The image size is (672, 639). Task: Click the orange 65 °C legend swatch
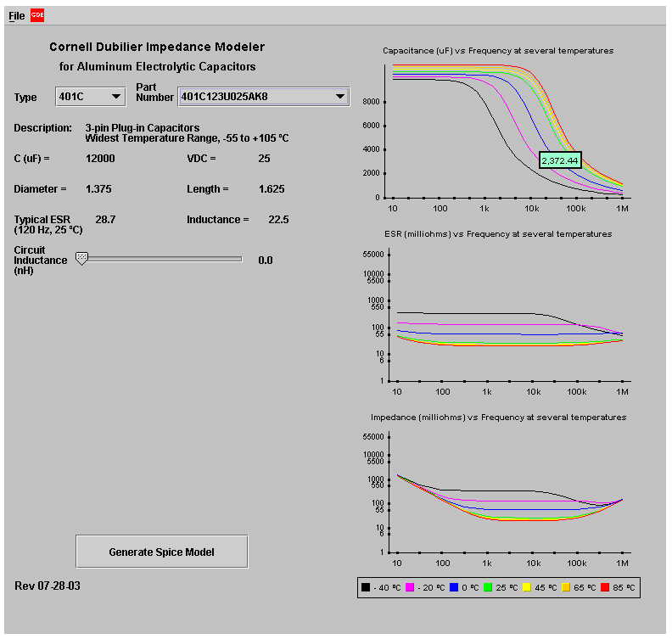pos(566,587)
